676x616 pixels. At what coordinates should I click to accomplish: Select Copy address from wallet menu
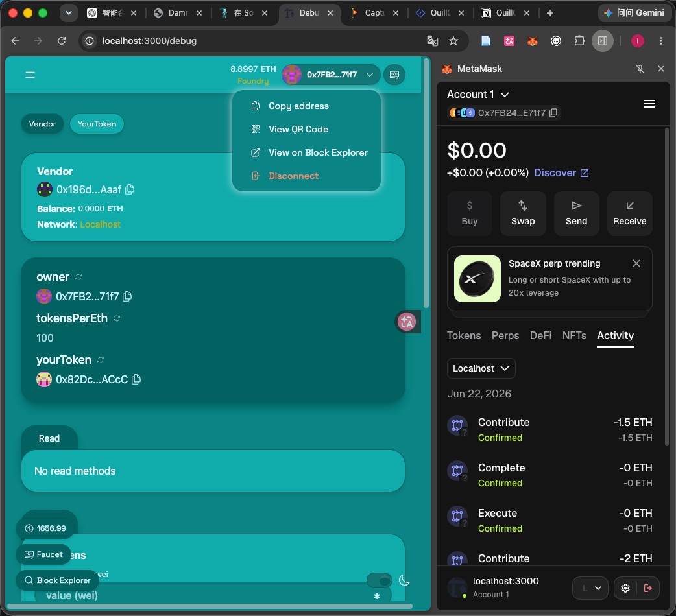tap(306, 106)
